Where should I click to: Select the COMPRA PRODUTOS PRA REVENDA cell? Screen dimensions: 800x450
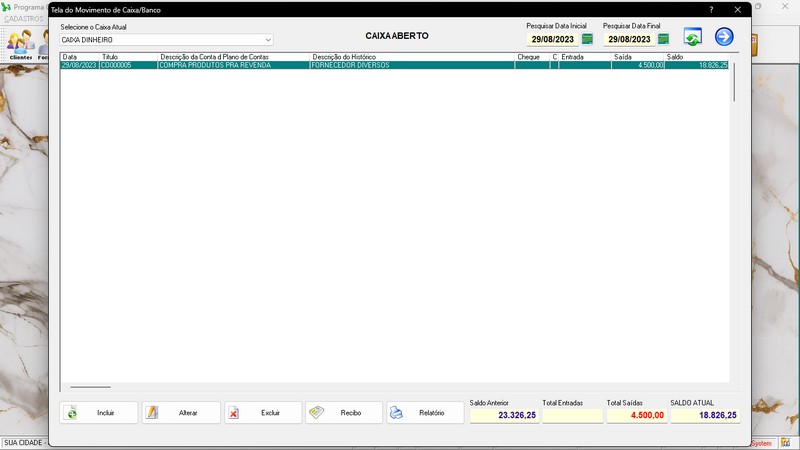(x=234, y=65)
